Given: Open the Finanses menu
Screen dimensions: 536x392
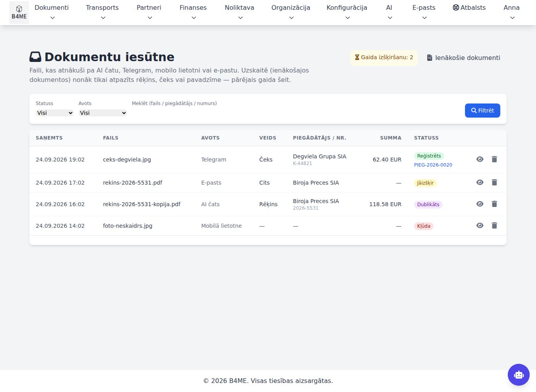Looking at the screenshot, I should [193, 12].
